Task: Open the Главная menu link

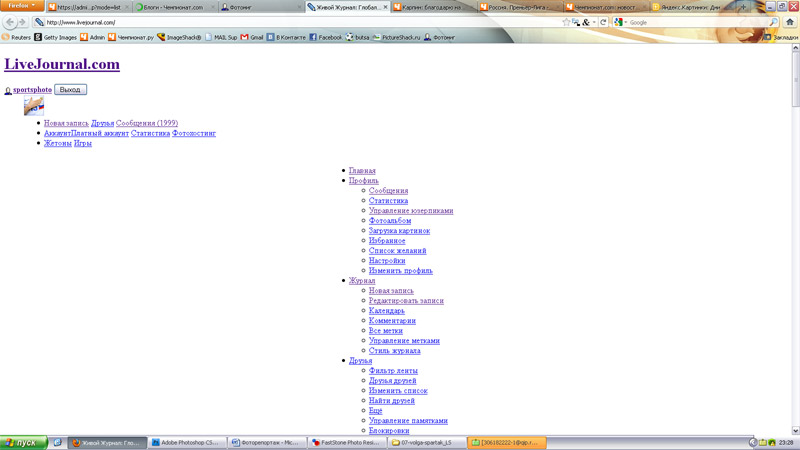Action: pyautogui.click(x=362, y=170)
